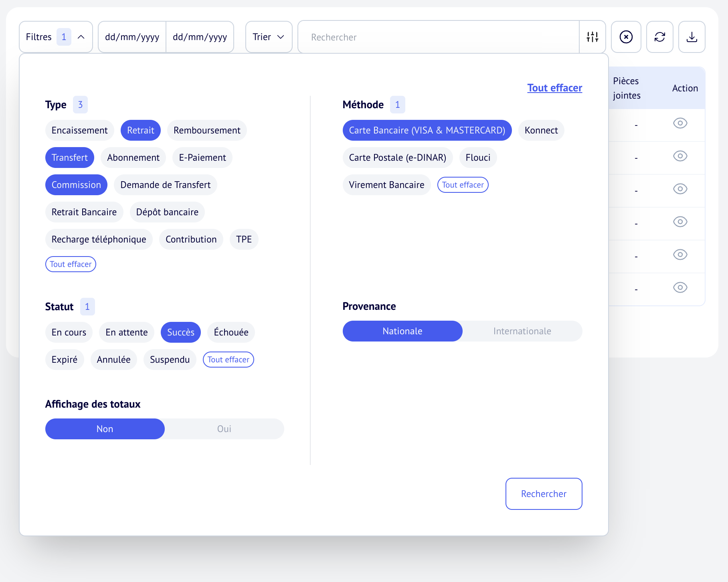Toggle the Remboursement type chip
Image resolution: width=728 pixels, height=582 pixels.
pyautogui.click(x=207, y=130)
